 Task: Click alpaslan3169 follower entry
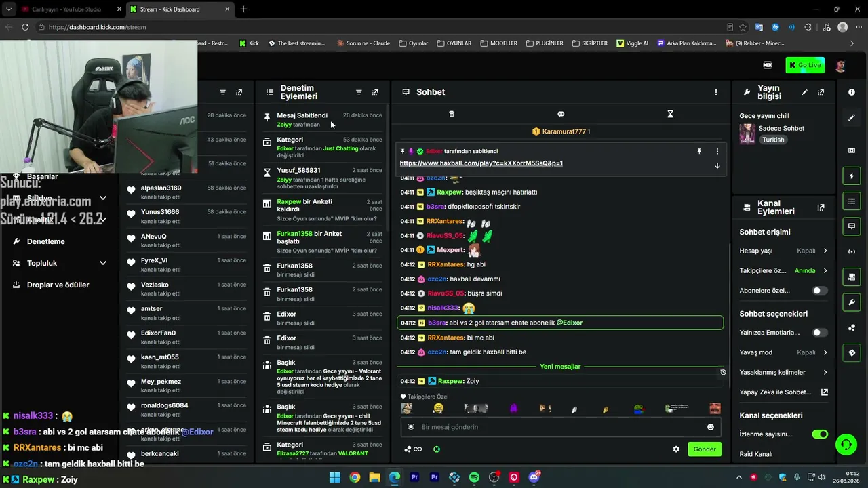point(186,192)
